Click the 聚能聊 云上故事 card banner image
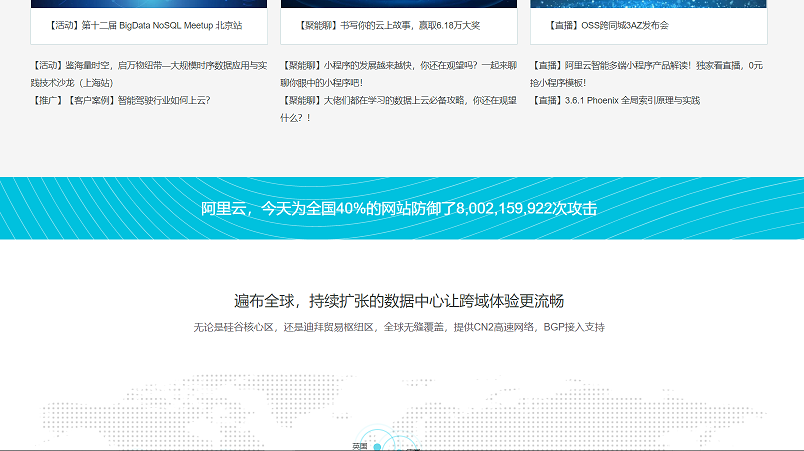This screenshot has height=451, width=804. [x=398, y=4]
